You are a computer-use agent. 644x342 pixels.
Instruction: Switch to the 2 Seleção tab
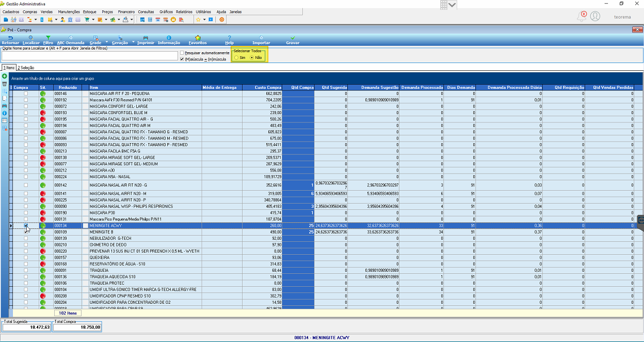pyautogui.click(x=26, y=68)
